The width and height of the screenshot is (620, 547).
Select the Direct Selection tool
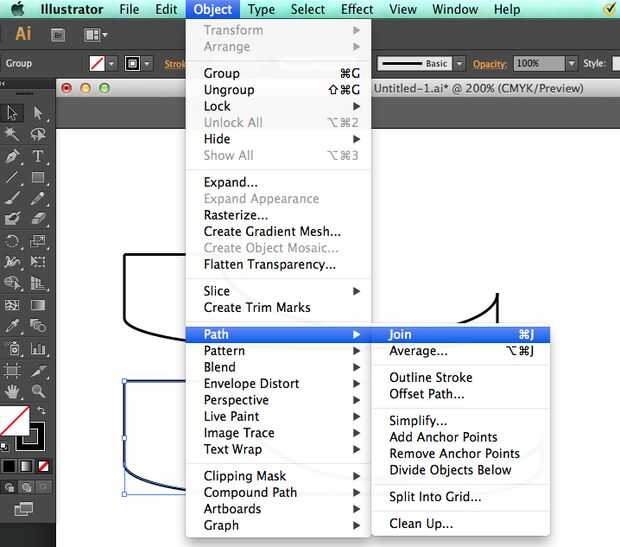tap(38, 113)
